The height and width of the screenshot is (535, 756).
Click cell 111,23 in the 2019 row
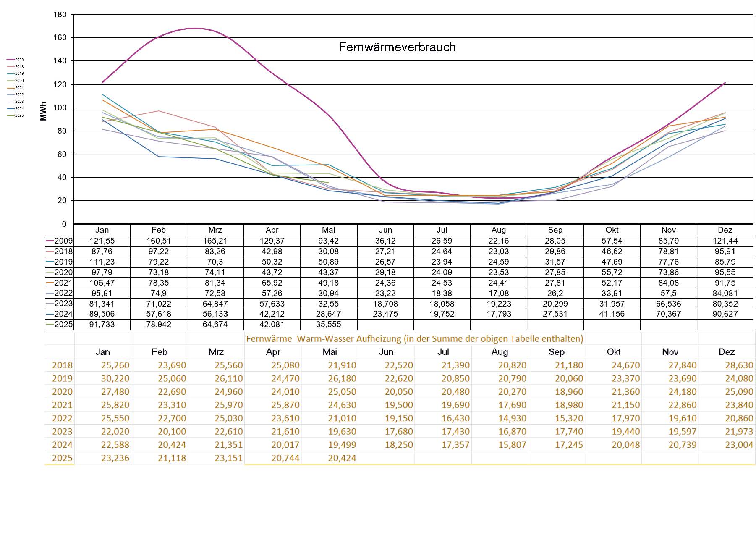tap(102, 262)
